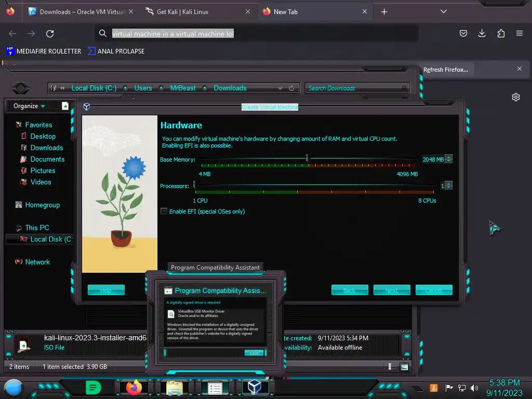Navigate to Users in breadcrumb
Image resolution: width=532 pixels, height=399 pixels.
143,88
